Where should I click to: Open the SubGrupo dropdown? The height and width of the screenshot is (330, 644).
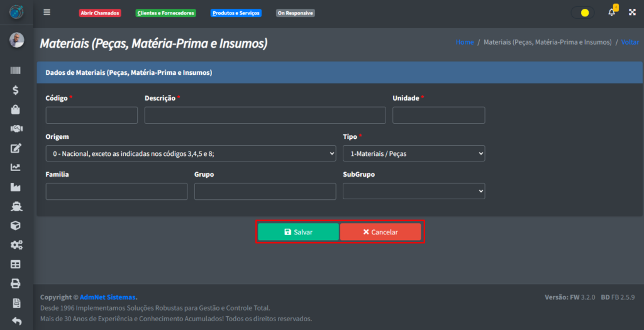point(413,191)
